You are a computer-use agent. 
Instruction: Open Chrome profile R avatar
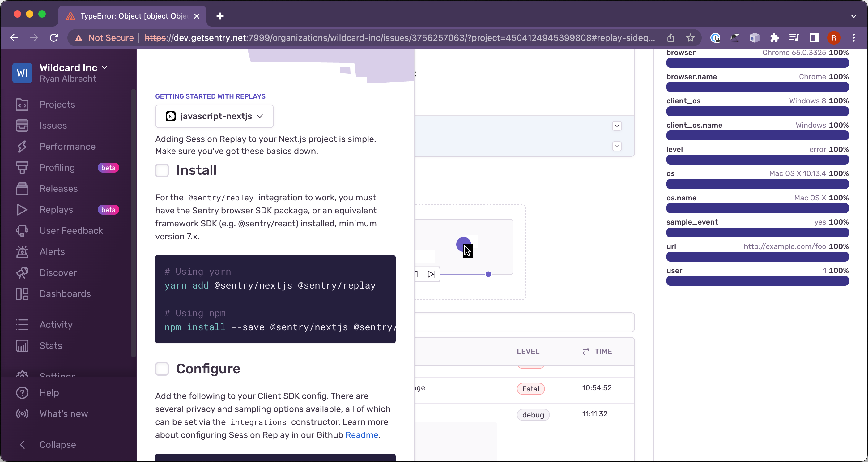coord(834,38)
